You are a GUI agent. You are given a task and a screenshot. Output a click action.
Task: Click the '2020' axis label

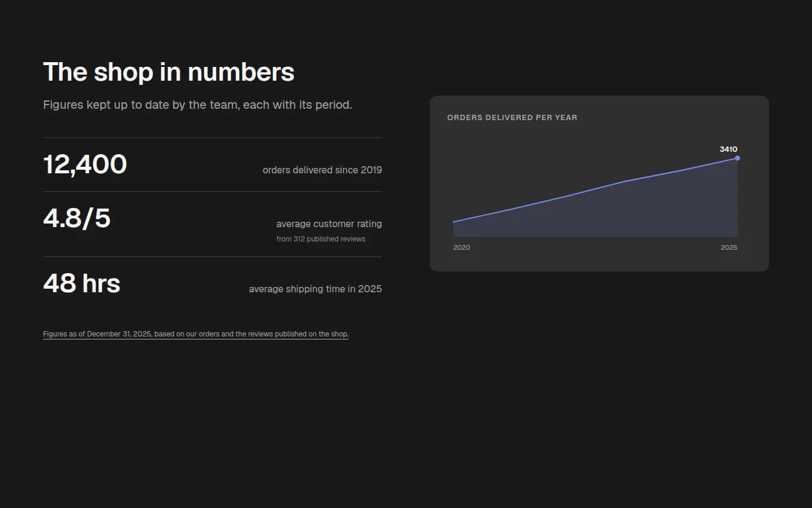(x=462, y=247)
